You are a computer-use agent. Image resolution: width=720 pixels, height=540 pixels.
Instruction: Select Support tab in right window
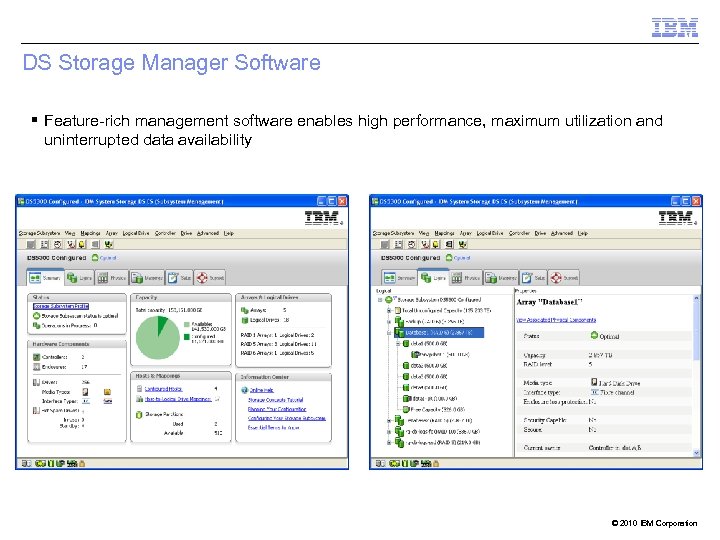click(564, 278)
